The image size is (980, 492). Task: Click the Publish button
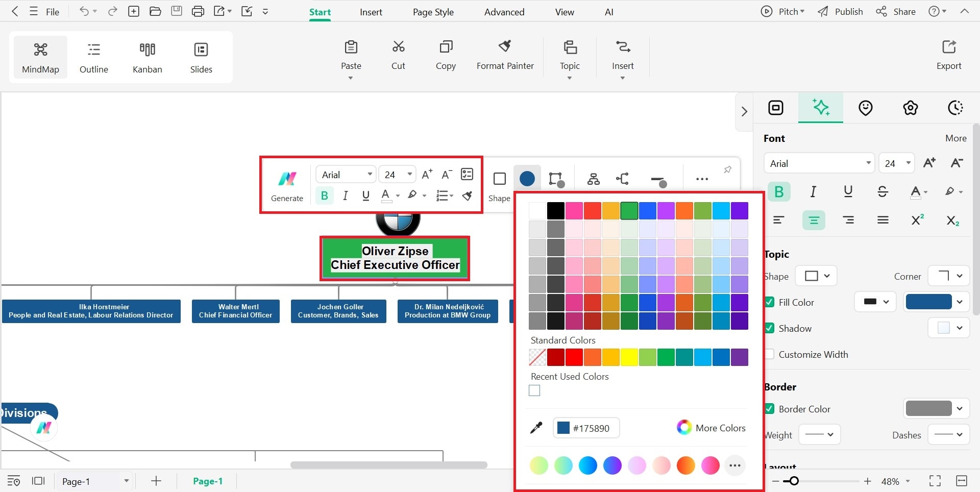tap(840, 11)
